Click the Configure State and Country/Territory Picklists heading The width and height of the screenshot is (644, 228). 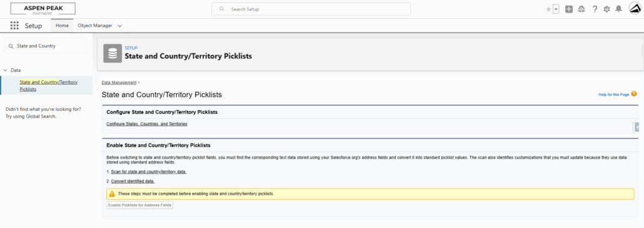[162, 112]
